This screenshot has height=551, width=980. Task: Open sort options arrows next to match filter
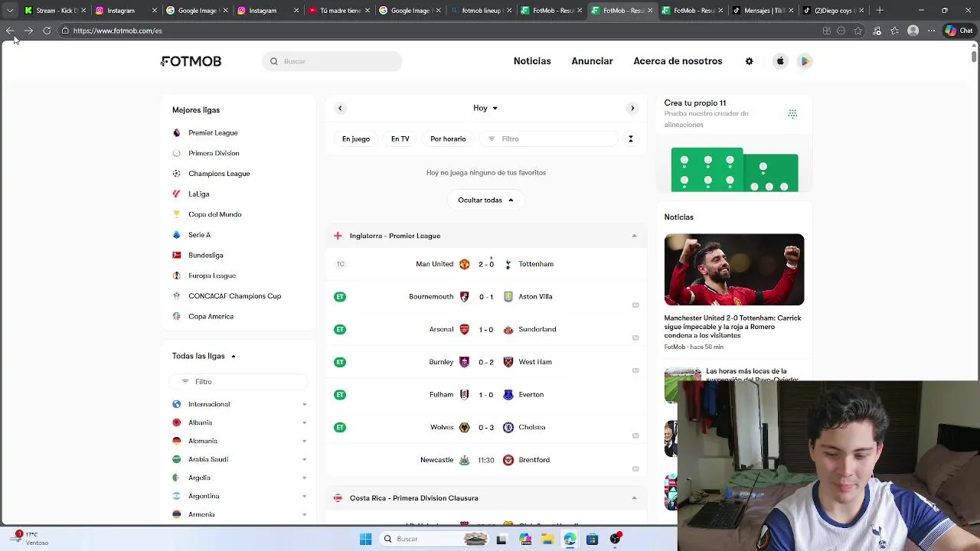pos(631,139)
